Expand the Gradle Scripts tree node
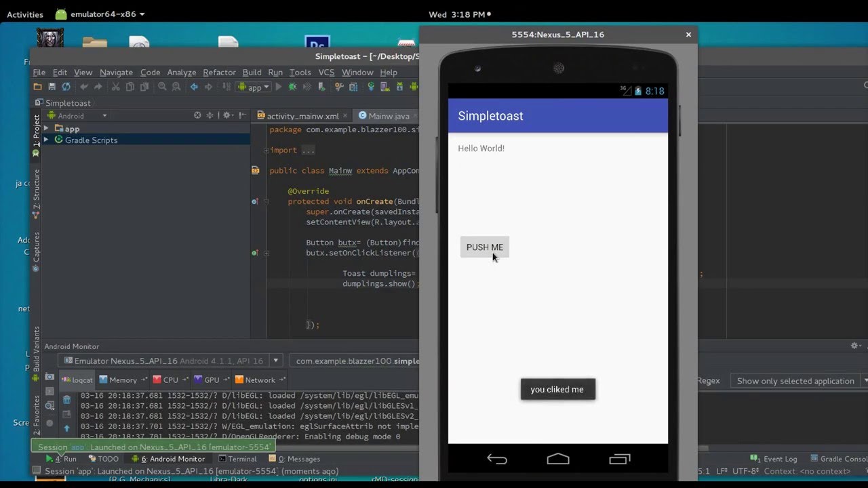Viewport: 868px width, 488px height. pos(46,140)
